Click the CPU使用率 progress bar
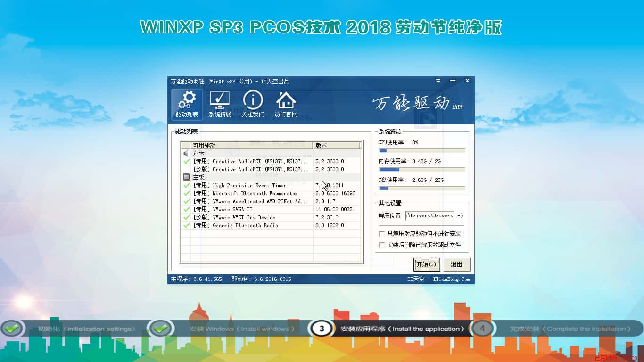644x362 pixels. pos(422,151)
